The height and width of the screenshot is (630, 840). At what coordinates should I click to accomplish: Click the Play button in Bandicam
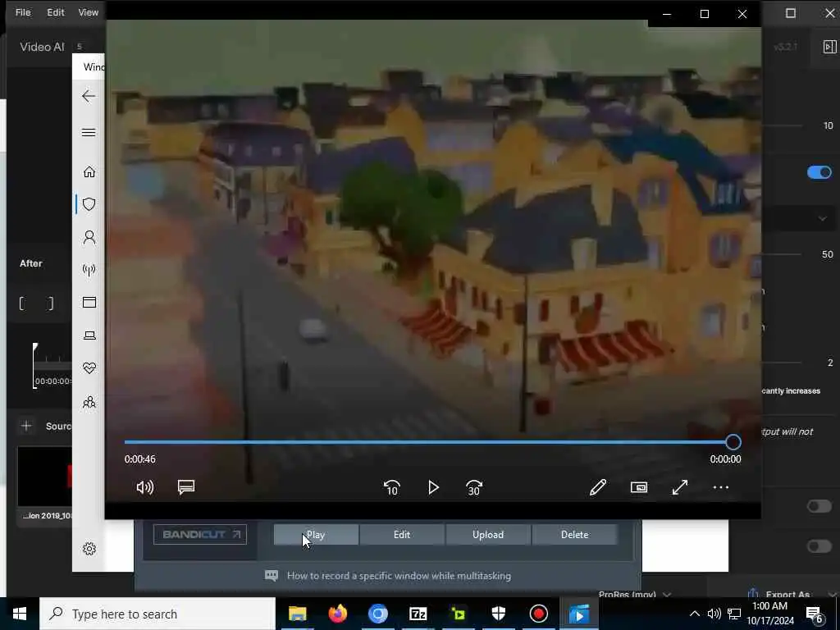tap(316, 535)
